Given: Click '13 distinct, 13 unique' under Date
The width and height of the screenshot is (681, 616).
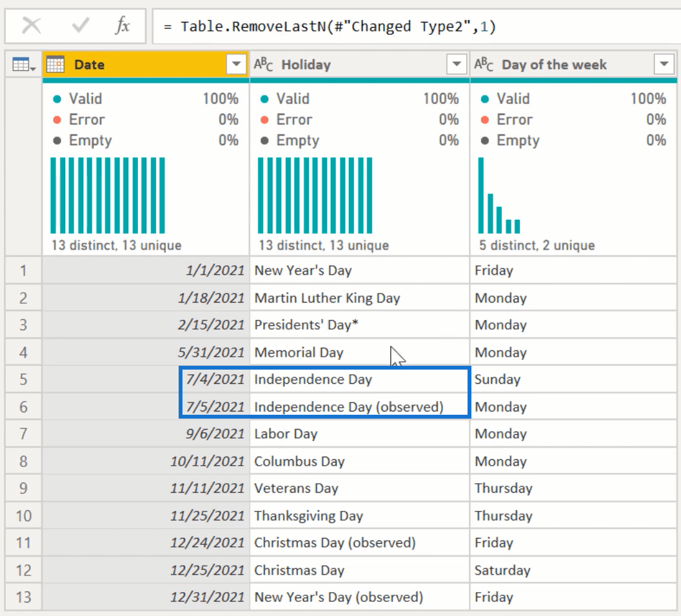Looking at the screenshot, I should tap(116, 246).
